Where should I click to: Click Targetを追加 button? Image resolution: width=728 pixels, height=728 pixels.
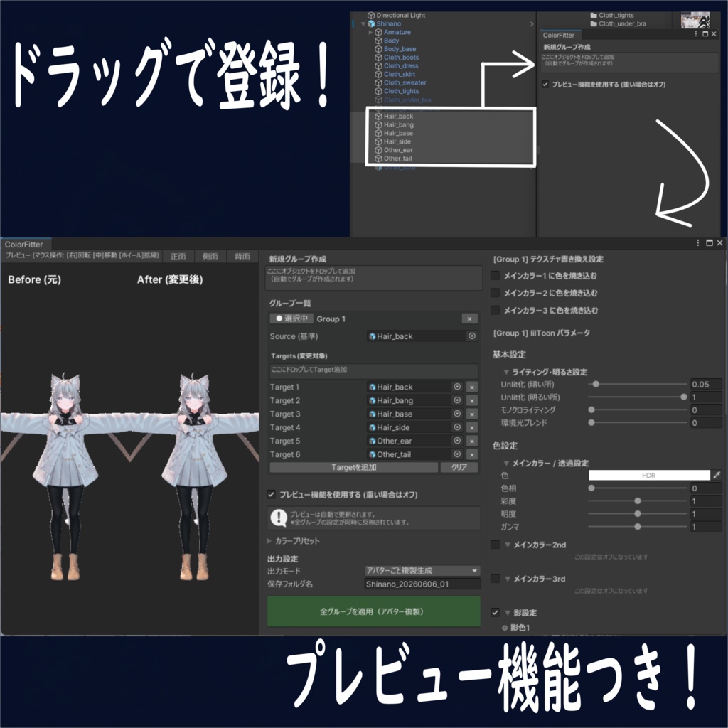(354, 467)
